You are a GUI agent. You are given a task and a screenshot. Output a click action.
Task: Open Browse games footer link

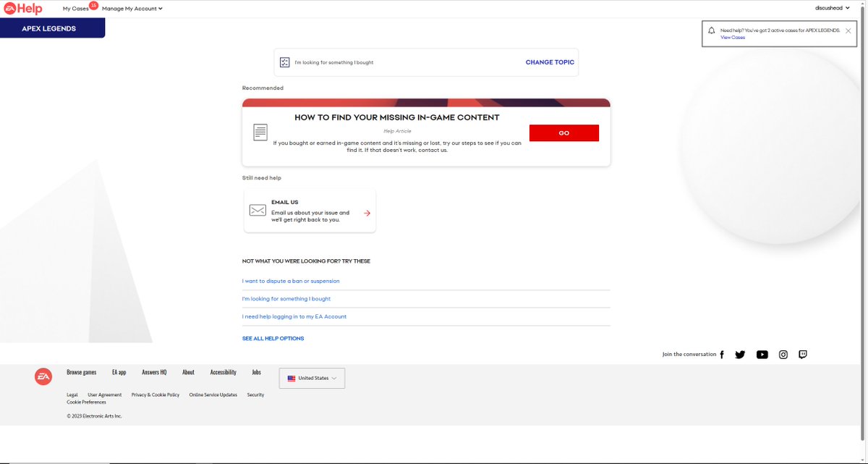click(81, 372)
